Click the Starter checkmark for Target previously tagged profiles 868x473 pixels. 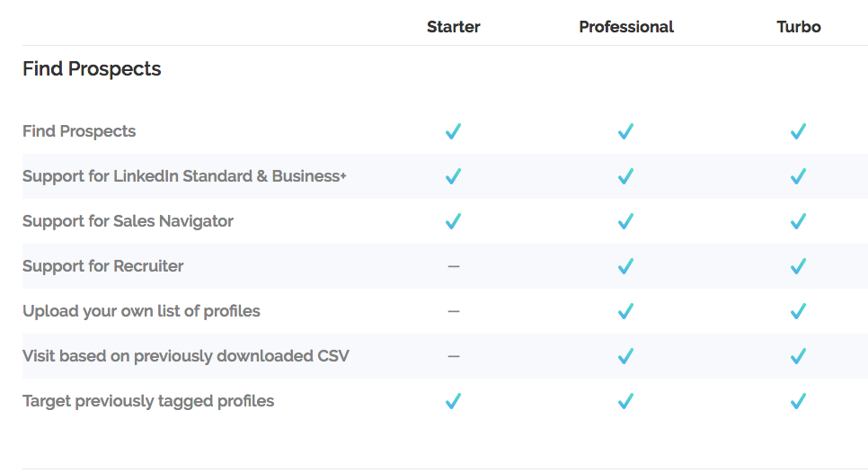pyautogui.click(x=454, y=400)
